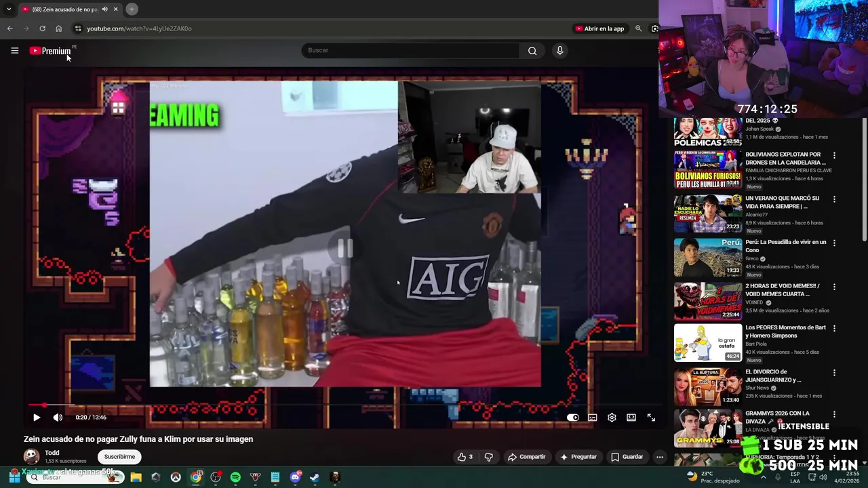
Task: Open Steam from the taskbar
Action: [x=315, y=478]
